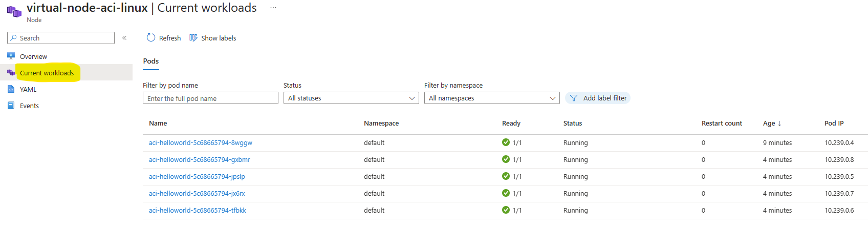Click green ready checkmark for jpslp pod
The width and height of the screenshot is (868, 227).
[506, 176]
